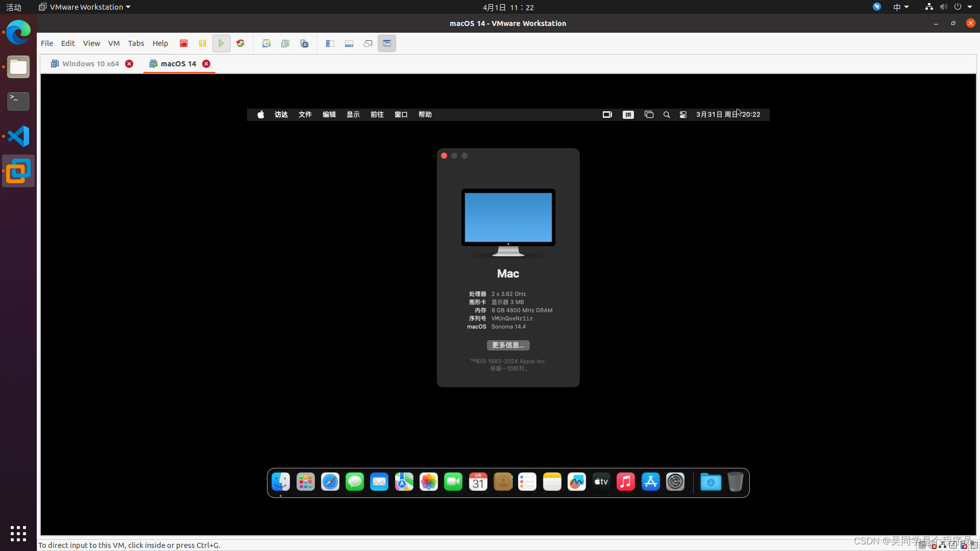Viewport: 980px width, 551px height.
Task: Open the snapshot manager icon
Action: tap(304, 43)
